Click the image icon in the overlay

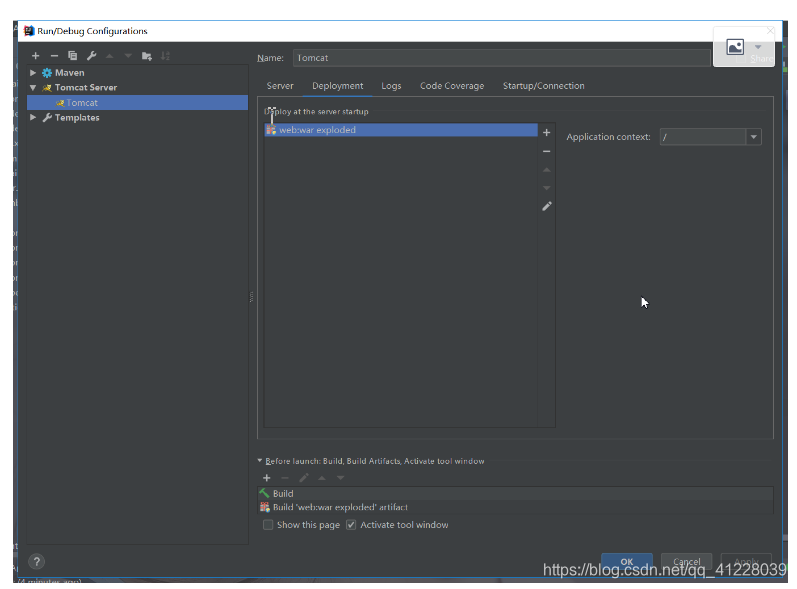click(x=735, y=47)
